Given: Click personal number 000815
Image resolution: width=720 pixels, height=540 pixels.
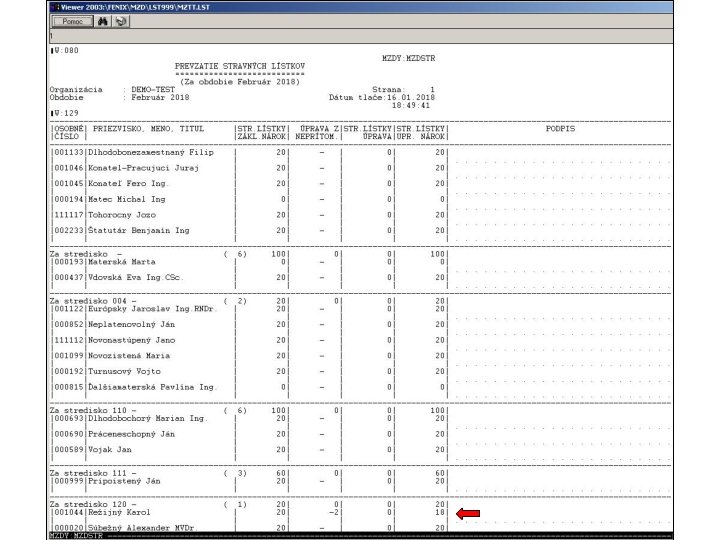Looking at the screenshot, I should pyautogui.click(x=69, y=387).
